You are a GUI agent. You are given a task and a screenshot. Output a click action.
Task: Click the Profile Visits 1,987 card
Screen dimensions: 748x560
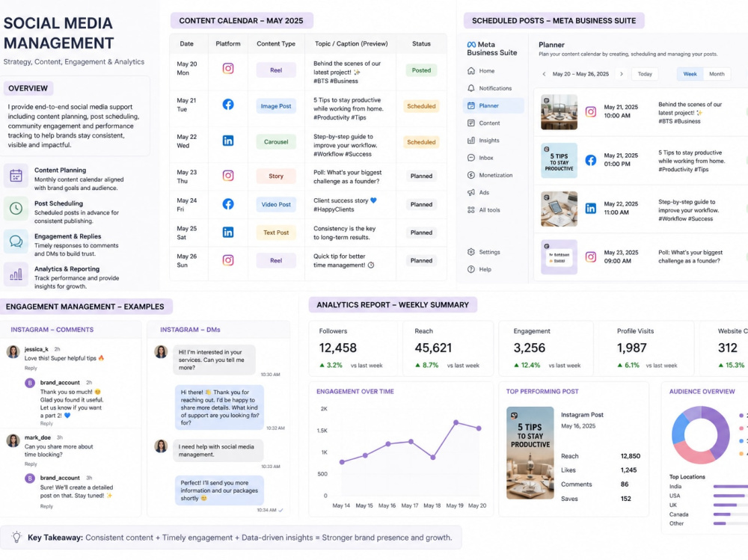point(646,348)
